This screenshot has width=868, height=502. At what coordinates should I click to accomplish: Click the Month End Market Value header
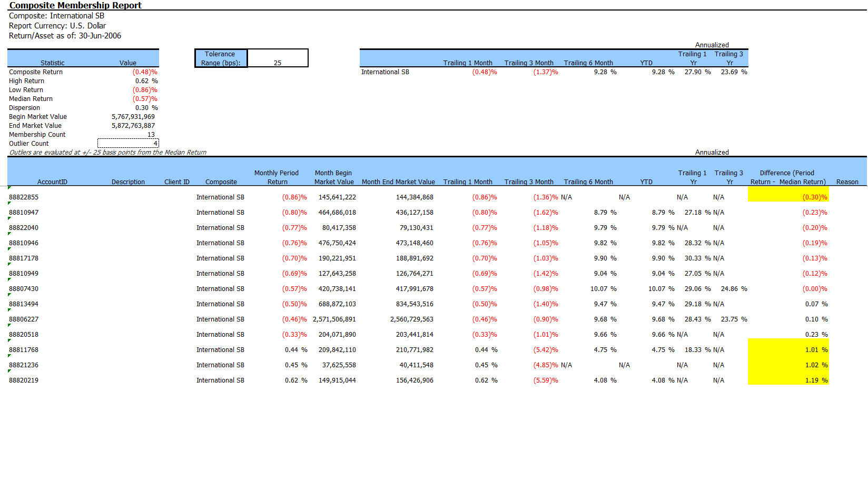(x=398, y=182)
